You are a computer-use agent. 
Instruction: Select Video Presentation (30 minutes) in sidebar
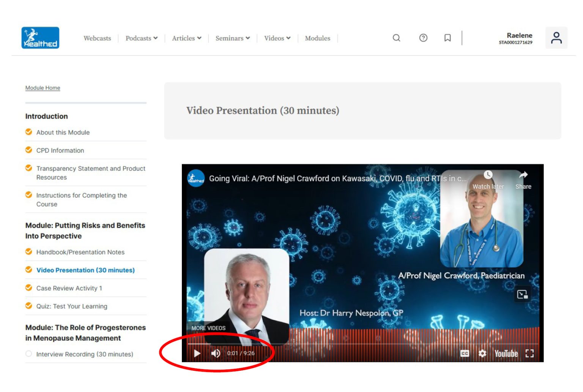click(85, 270)
